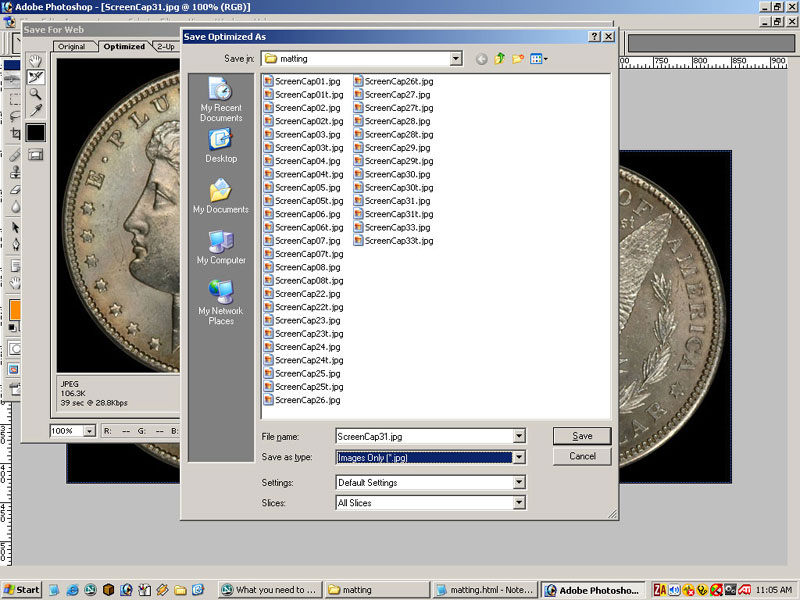800x600 pixels.
Task: Jump to Desktop in places bar
Action: tap(221, 146)
